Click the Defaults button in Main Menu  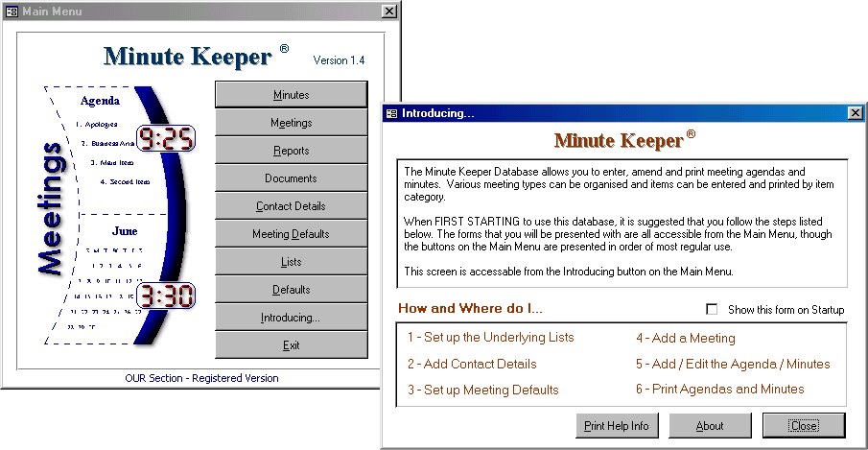(x=291, y=290)
